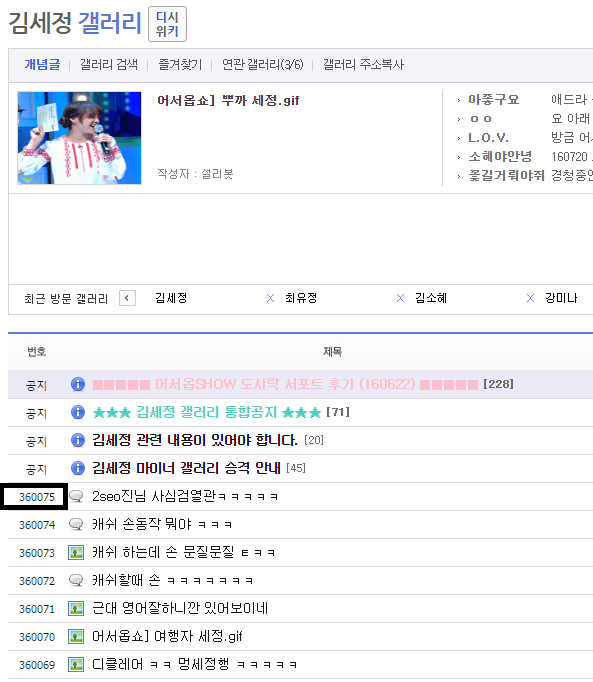
Task: Click the previous arrow in recent galleries
Action: pyautogui.click(x=127, y=298)
